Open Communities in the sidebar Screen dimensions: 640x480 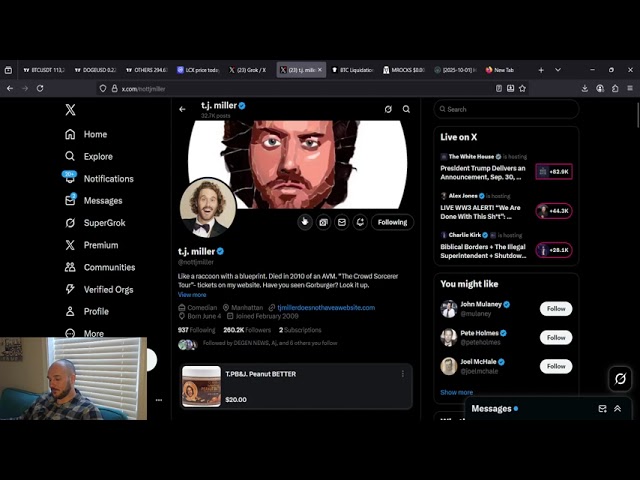pyautogui.click(x=108, y=267)
